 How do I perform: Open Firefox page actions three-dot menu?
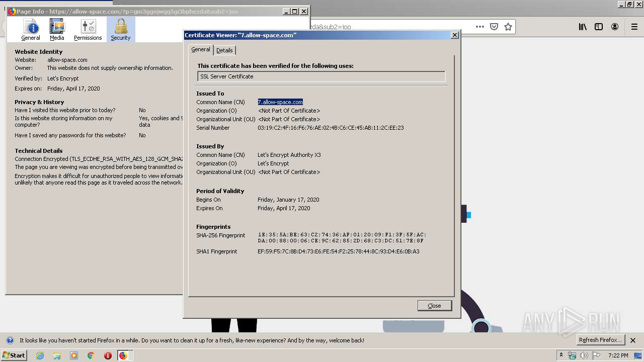tap(480, 27)
